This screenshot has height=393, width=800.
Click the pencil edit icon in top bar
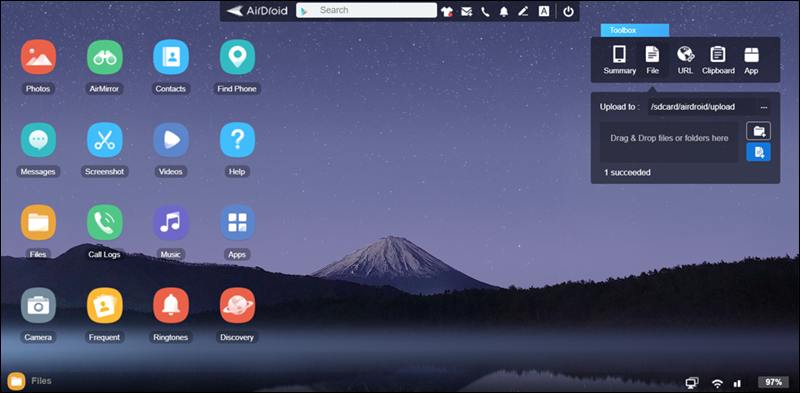[x=523, y=11]
